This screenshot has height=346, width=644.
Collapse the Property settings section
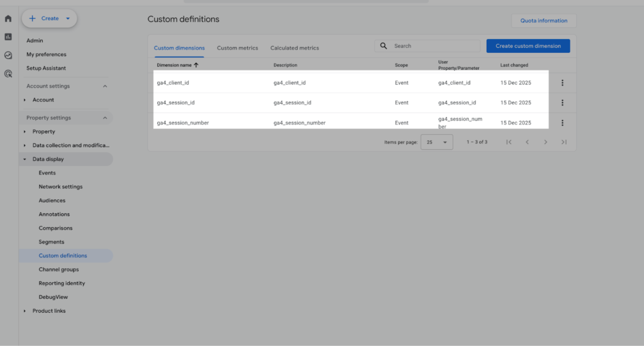(x=105, y=118)
